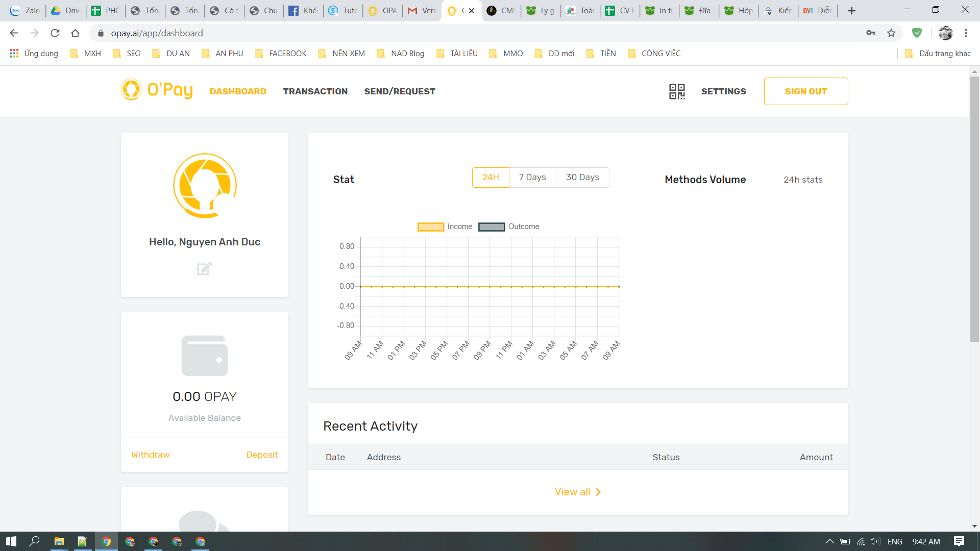Click the browser reload icon
Screen dimensions: 980x551
tap(55, 33)
